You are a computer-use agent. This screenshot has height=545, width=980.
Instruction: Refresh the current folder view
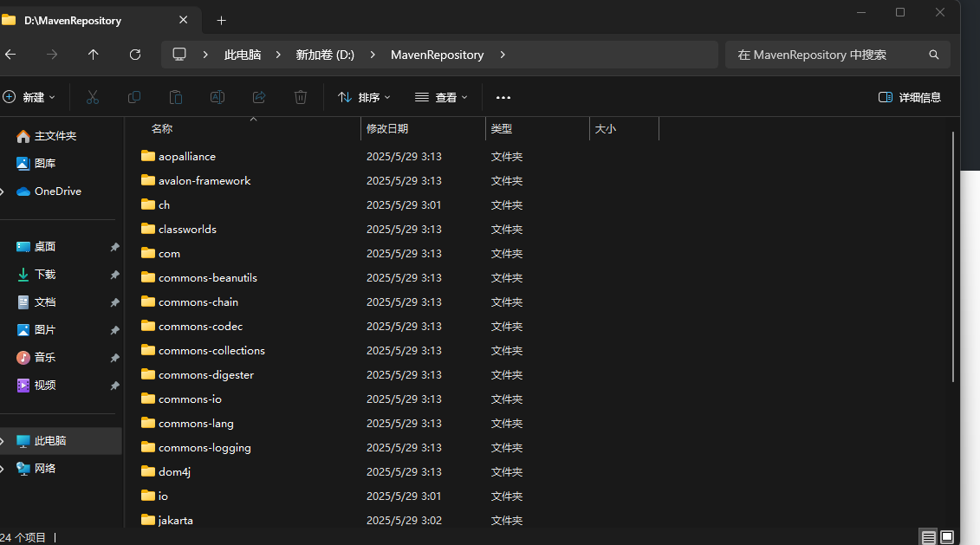click(x=135, y=55)
